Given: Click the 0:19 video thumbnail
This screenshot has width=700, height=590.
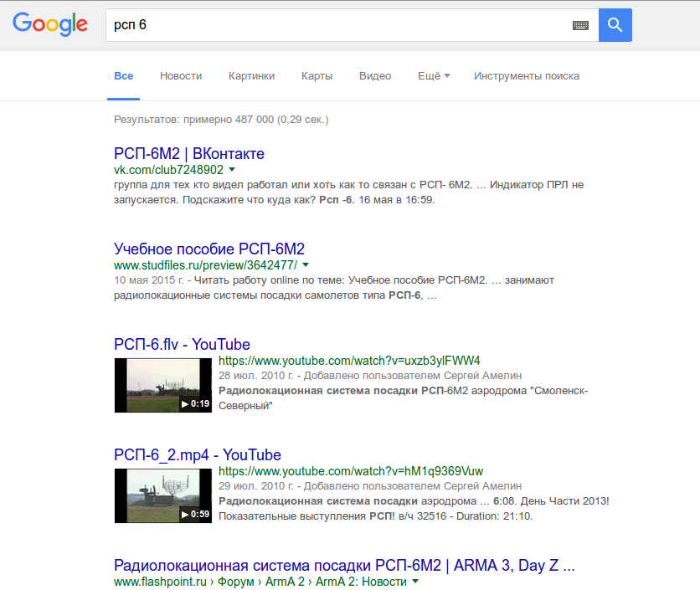Looking at the screenshot, I should pyautogui.click(x=163, y=385).
